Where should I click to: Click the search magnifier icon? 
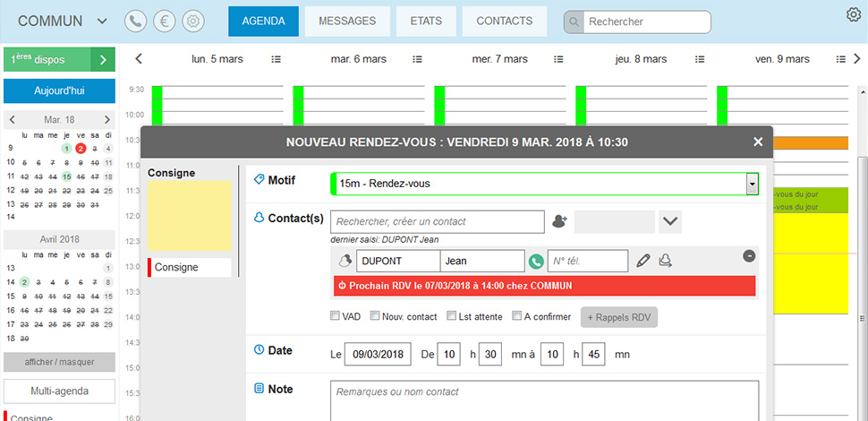(574, 22)
